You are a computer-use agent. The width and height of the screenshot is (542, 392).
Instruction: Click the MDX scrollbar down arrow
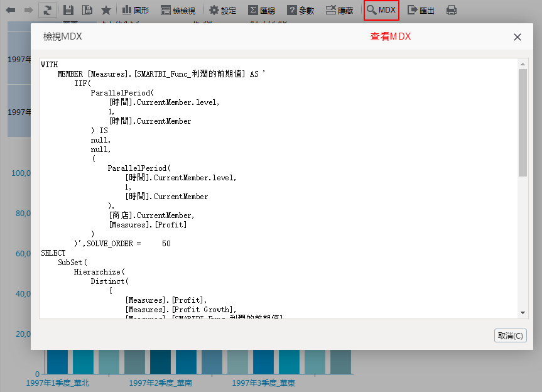pos(523,313)
